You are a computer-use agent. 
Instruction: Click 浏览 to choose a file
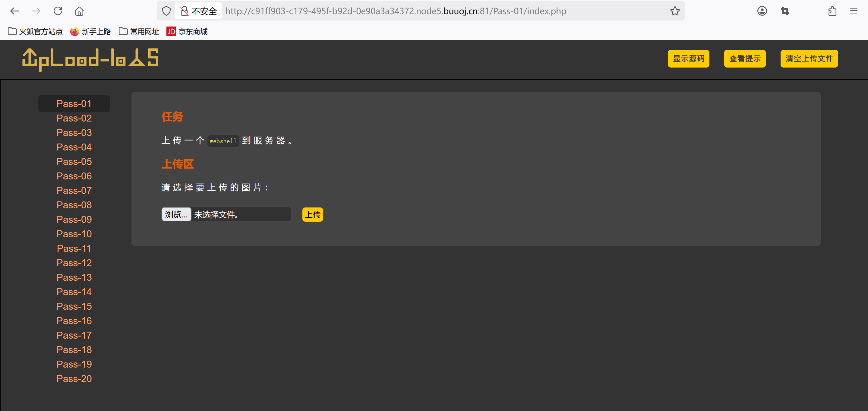pyautogui.click(x=176, y=215)
